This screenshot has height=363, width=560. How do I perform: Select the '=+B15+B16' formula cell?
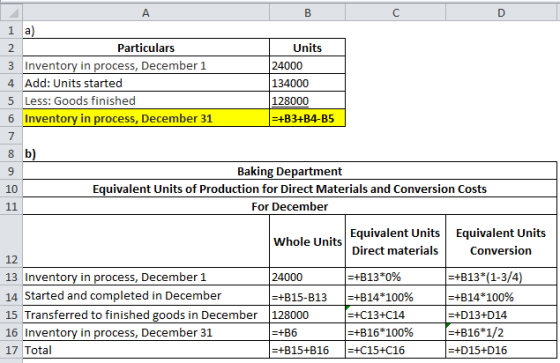(308, 350)
